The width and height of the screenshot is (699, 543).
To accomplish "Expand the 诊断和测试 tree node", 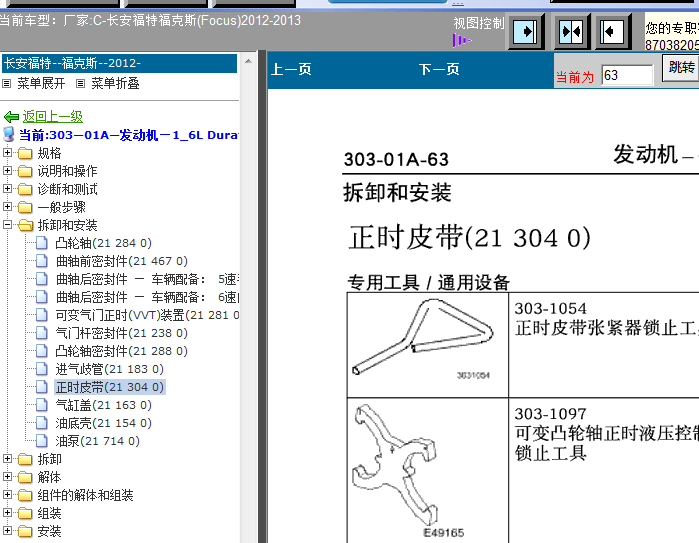I will [8, 189].
